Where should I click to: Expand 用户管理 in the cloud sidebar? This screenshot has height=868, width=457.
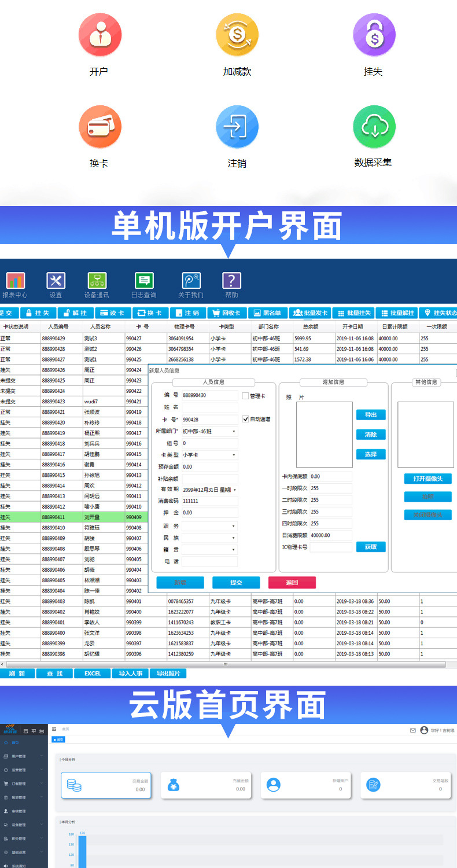[x=24, y=756]
